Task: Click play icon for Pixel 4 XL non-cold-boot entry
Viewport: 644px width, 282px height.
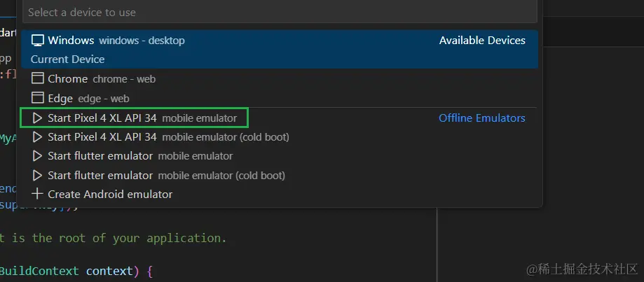Action: click(x=37, y=118)
